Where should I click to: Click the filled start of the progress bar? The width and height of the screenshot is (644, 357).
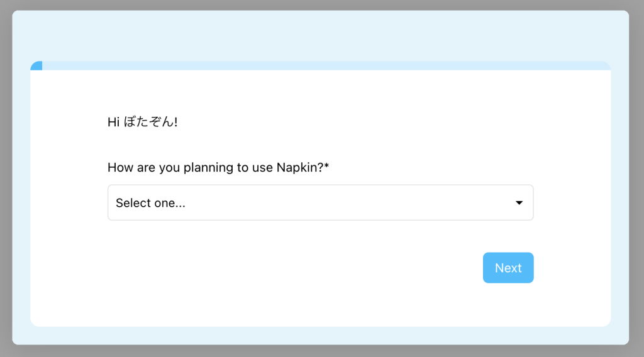(x=37, y=66)
